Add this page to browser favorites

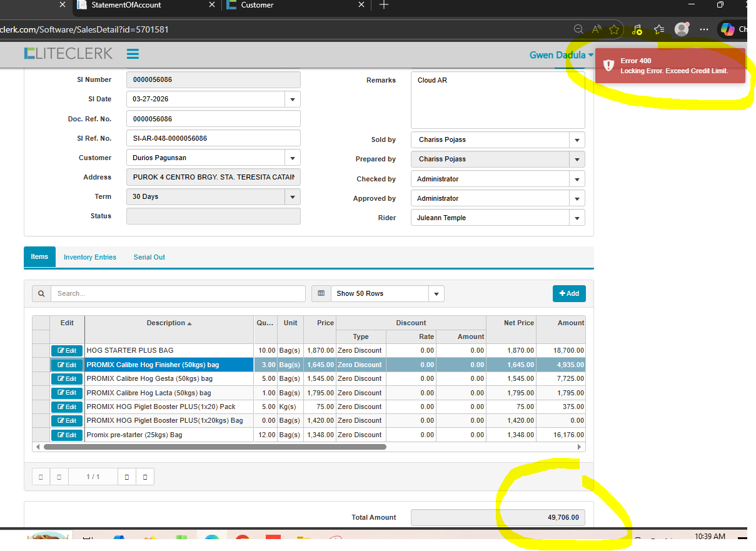614,29
